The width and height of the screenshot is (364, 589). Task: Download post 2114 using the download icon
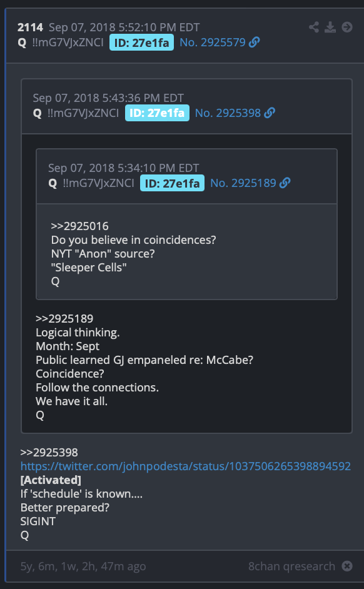coord(330,27)
